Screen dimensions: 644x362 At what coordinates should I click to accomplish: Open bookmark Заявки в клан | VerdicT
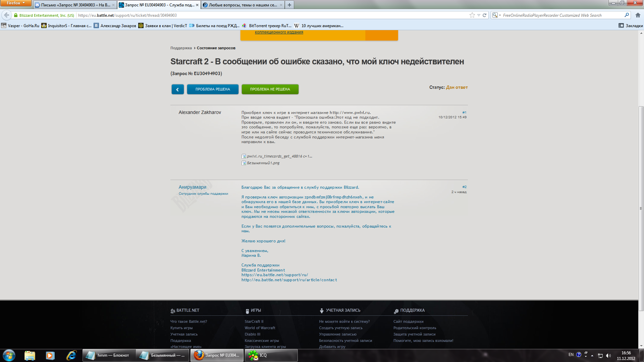click(163, 25)
